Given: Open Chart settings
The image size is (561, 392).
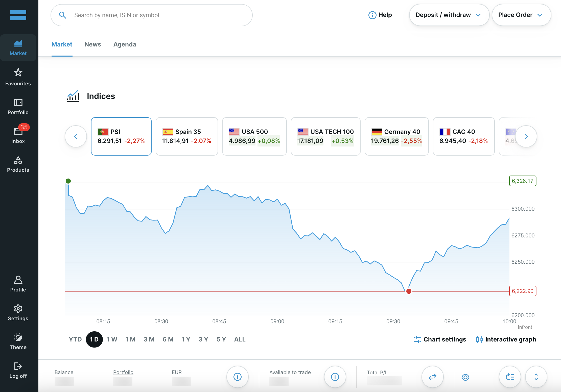Looking at the screenshot, I should (440, 339).
